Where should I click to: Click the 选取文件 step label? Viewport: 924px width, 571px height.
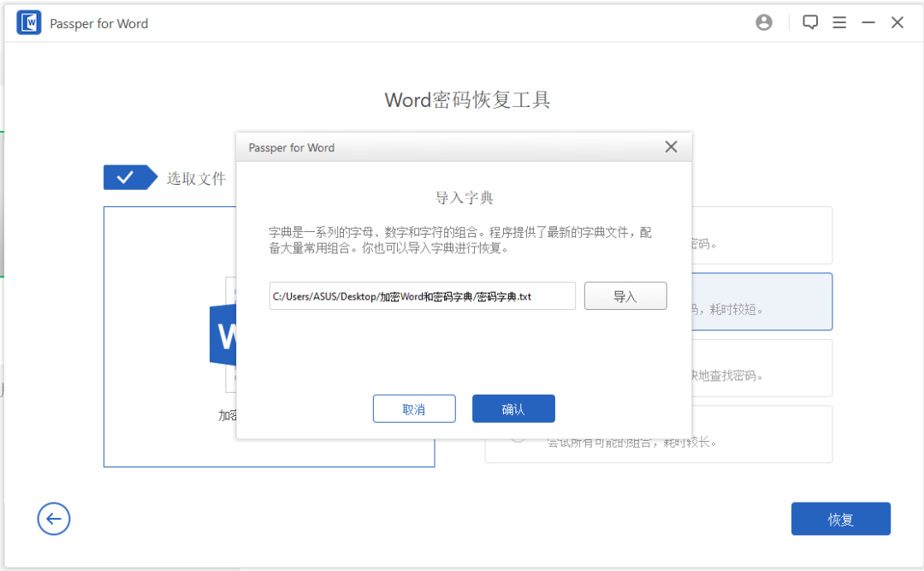point(196,178)
